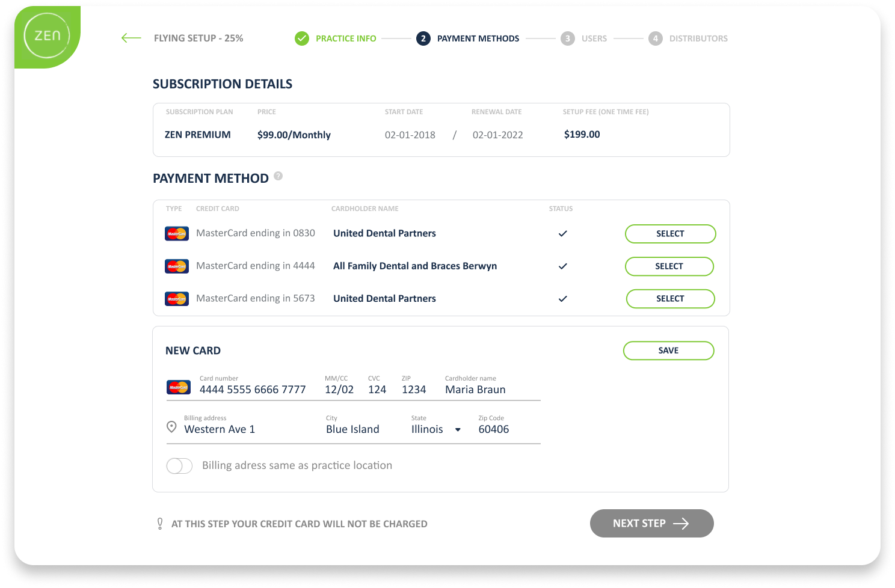Click MasterCard icon for card ending 5673
Image resolution: width=895 pixels, height=588 pixels.
coord(177,298)
